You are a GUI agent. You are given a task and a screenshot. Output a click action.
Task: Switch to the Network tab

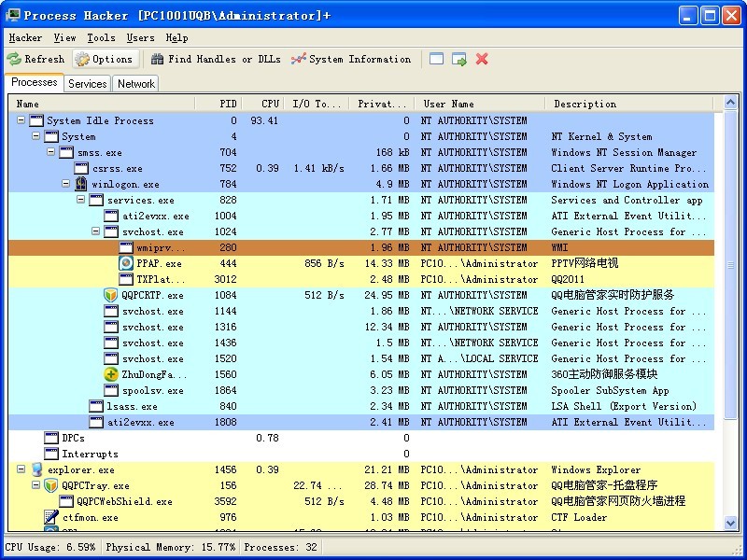[135, 83]
